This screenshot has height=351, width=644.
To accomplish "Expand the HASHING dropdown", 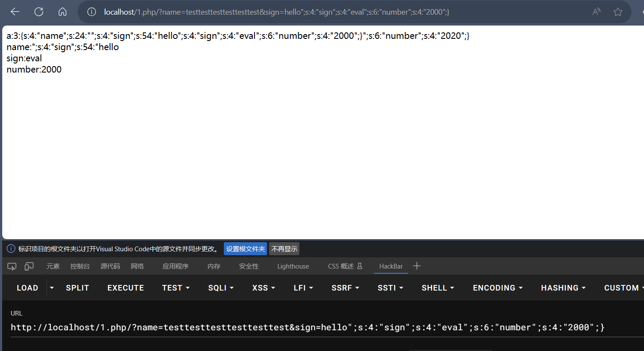I will [x=563, y=288].
